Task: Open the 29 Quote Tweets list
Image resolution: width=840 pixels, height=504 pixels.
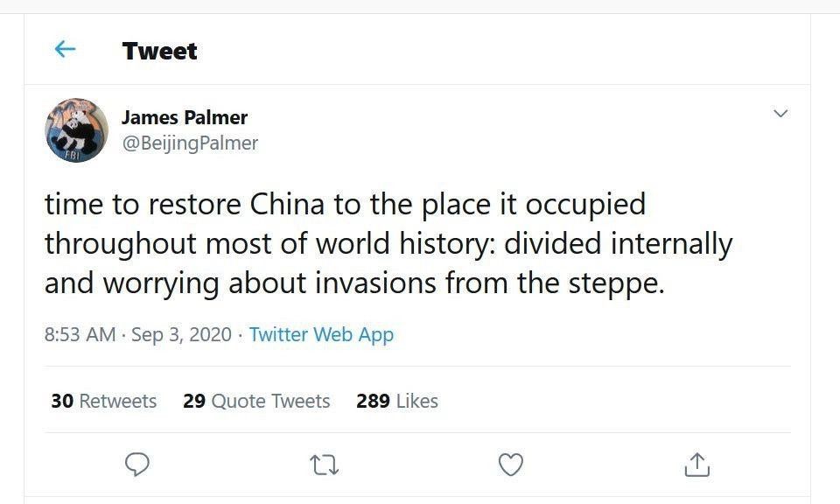Action: 256,401
